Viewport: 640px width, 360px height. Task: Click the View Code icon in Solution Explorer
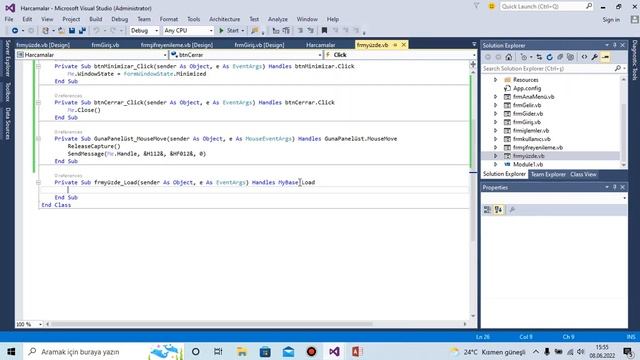584,57
